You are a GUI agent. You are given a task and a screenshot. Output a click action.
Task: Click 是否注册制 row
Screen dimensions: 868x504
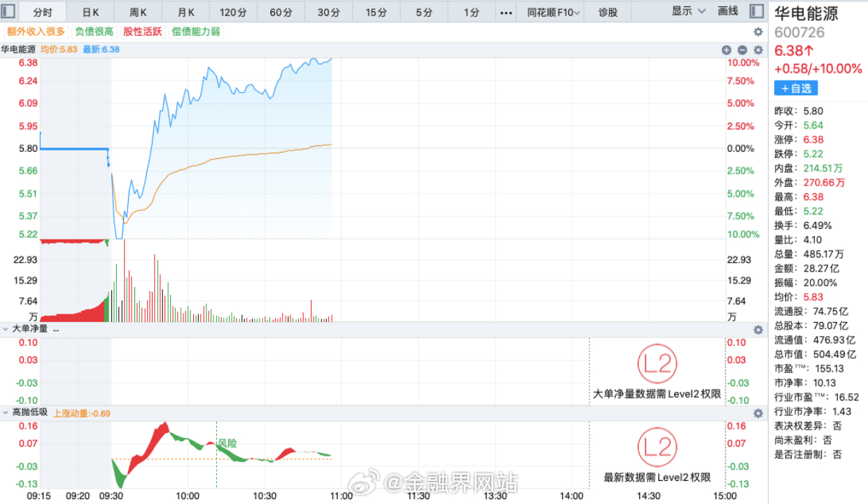[808, 454]
